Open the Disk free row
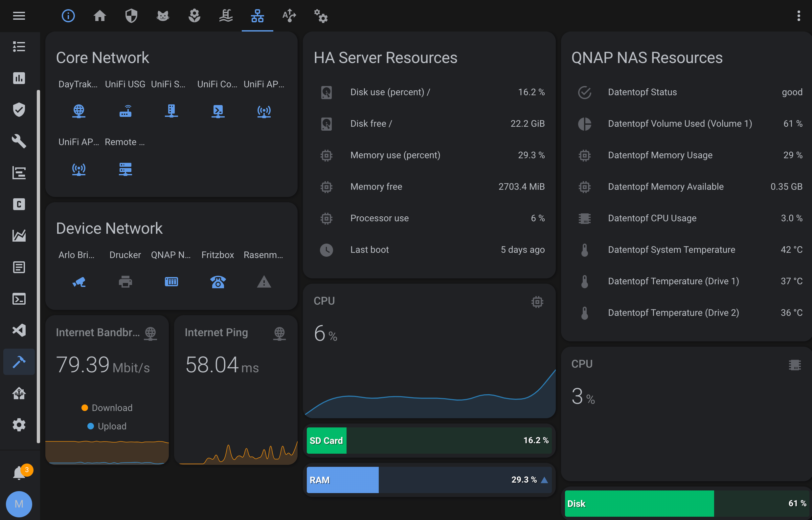 [429, 123]
